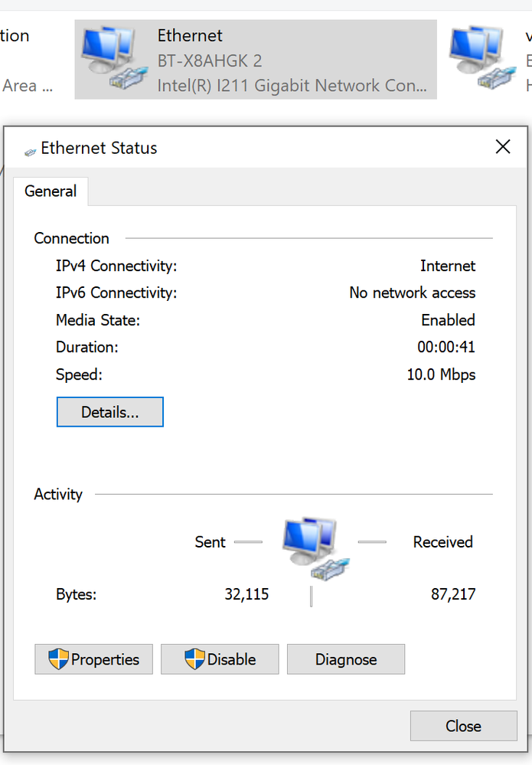The image size is (532, 765).
Task: Select the Ethernet adapter icon
Action: pos(109,58)
